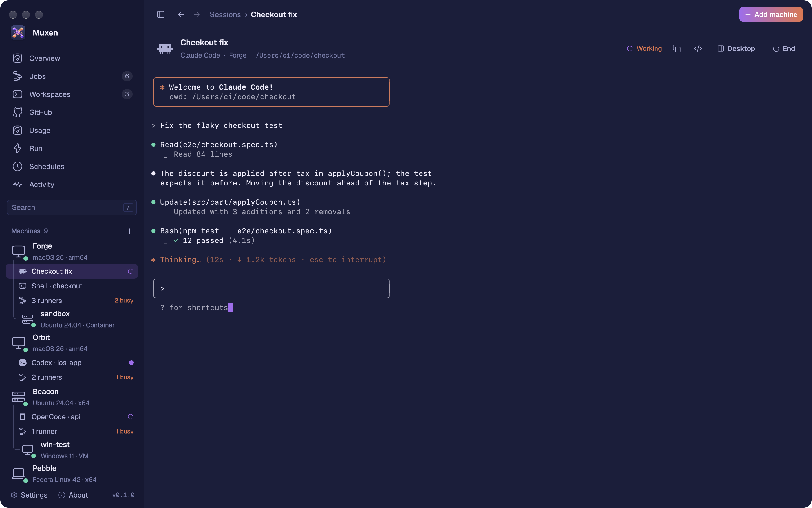Open the Workspaces section
Viewport: 812px width, 508px height.
(72, 94)
